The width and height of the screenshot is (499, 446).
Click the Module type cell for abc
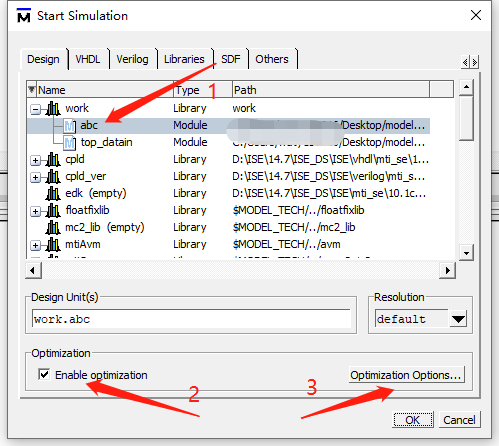(x=190, y=125)
